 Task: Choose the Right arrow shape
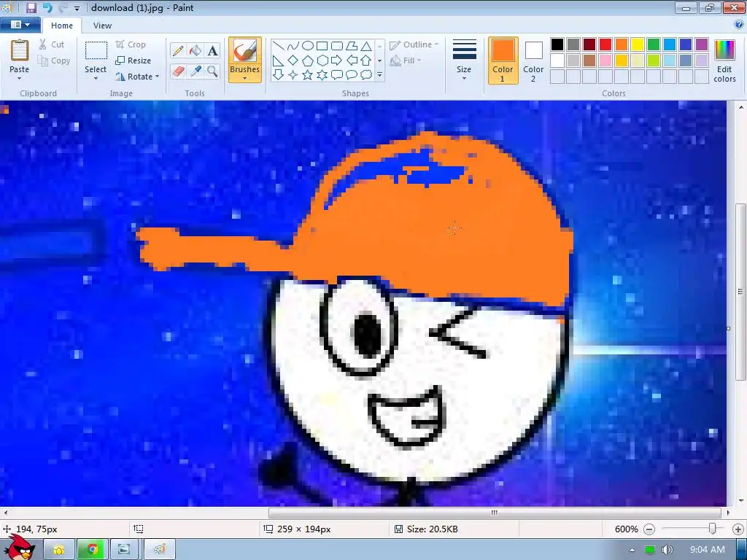(337, 61)
